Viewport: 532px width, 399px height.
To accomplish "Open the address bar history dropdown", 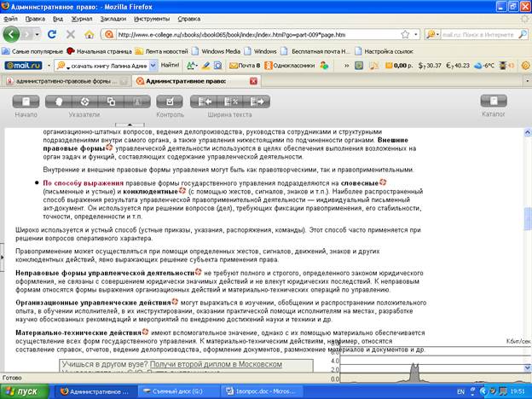I will click(416, 34).
